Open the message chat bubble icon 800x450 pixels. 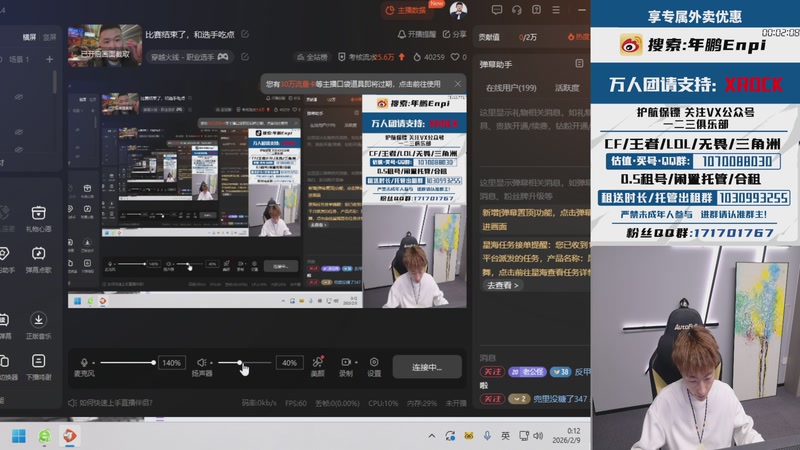pos(496,10)
